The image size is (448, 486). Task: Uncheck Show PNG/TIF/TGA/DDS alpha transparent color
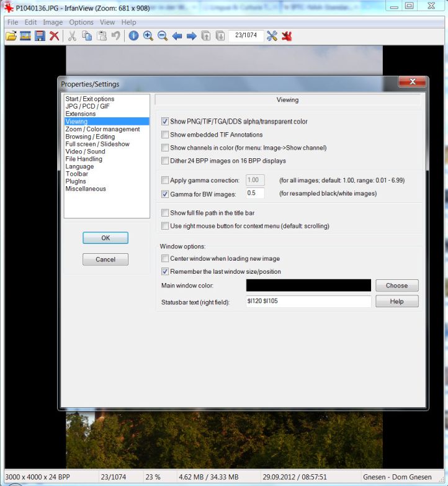coord(165,122)
